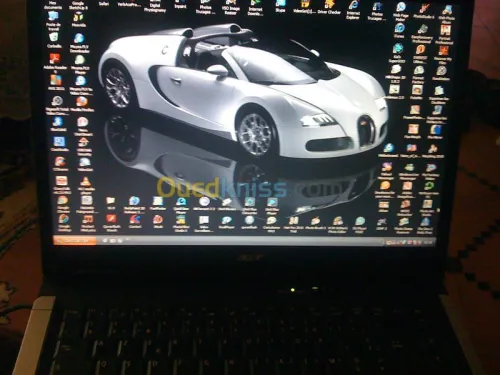The width and height of the screenshot is (500, 375).
Task: Open the Skype desktop shortcut
Action: point(280,6)
